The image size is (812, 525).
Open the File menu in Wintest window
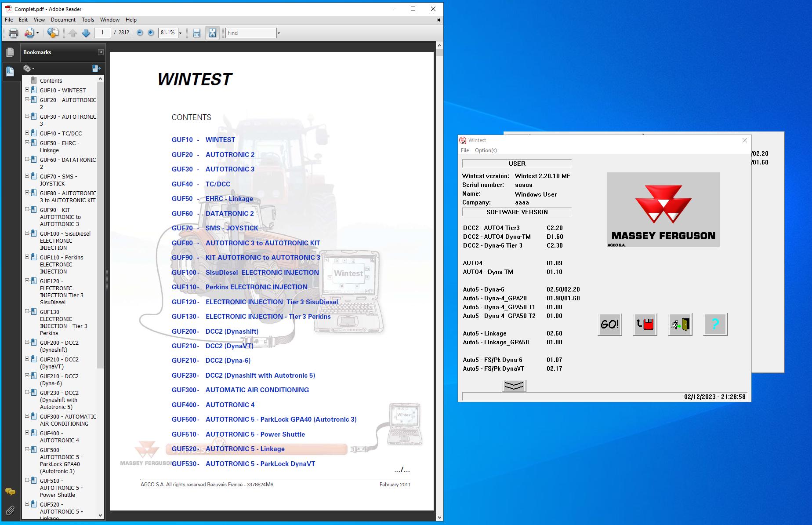[x=465, y=150]
